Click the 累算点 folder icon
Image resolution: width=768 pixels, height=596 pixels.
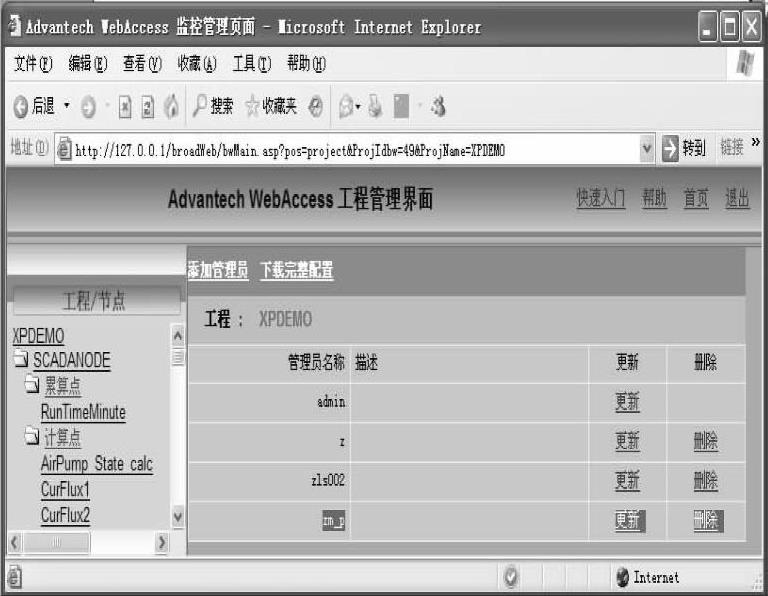32,385
